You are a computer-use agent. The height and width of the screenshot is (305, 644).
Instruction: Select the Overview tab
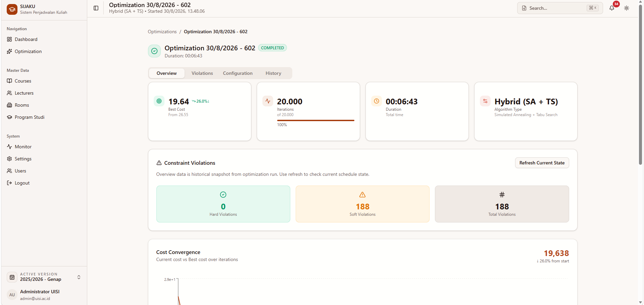[x=166, y=73]
